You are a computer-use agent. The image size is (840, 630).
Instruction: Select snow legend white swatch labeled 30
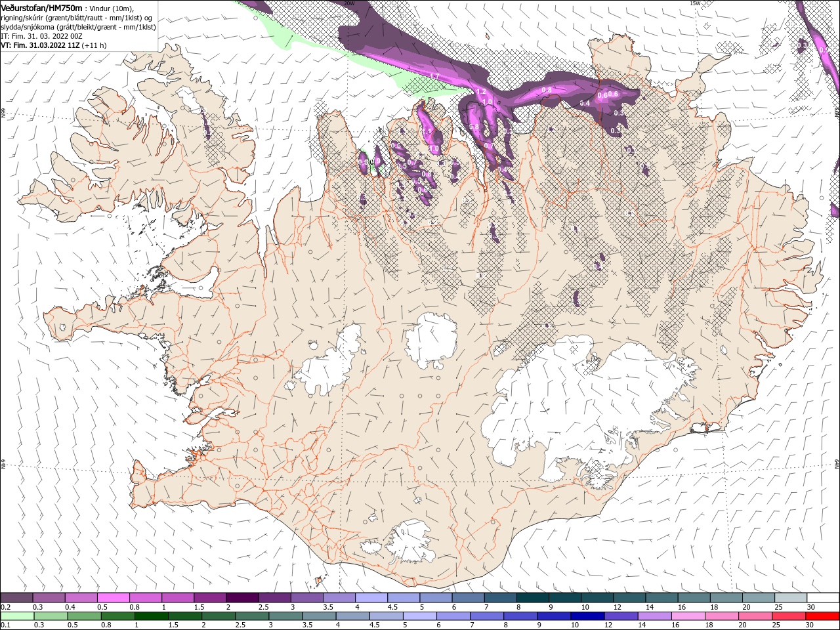pyautogui.click(x=823, y=598)
